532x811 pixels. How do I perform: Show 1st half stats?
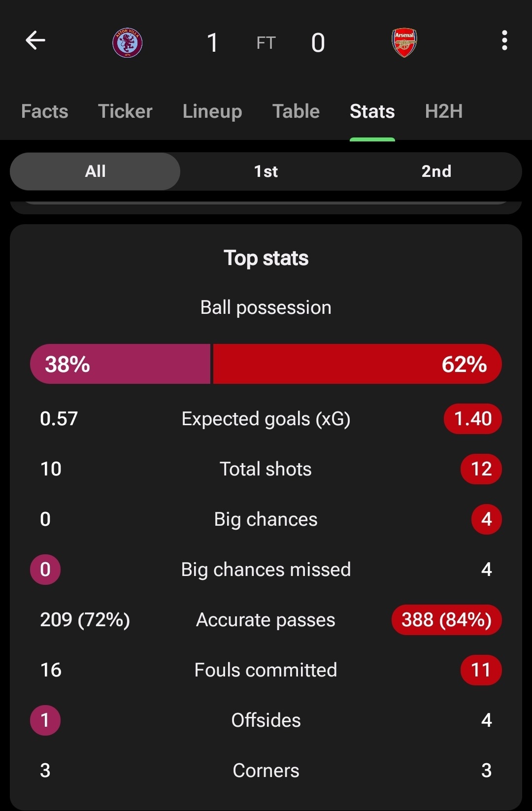coord(266,171)
